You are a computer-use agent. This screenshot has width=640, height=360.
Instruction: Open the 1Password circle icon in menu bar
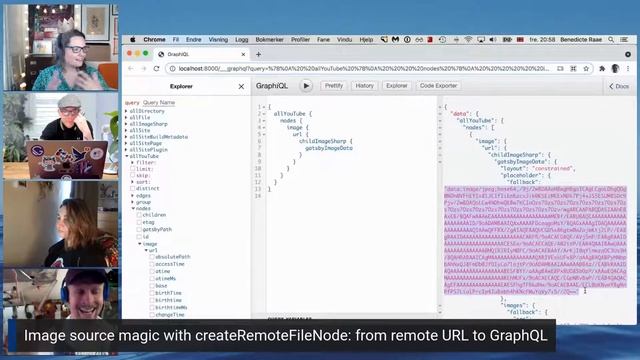tap(407, 40)
